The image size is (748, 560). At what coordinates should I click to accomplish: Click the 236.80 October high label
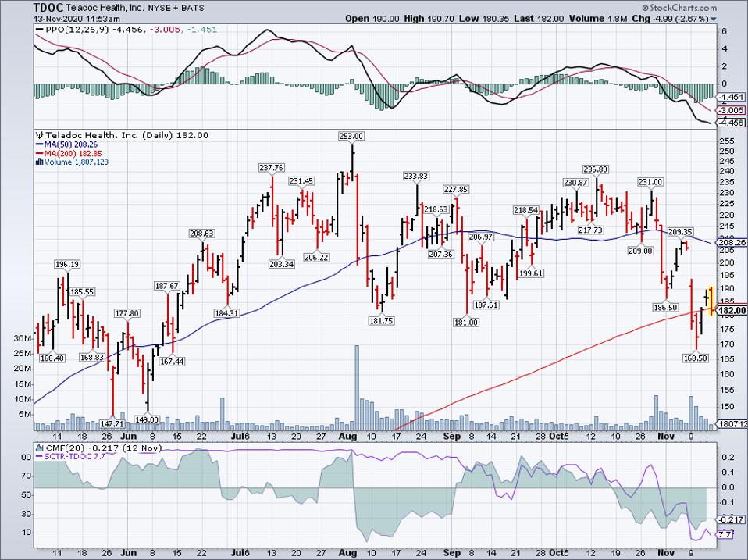[595, 169]
